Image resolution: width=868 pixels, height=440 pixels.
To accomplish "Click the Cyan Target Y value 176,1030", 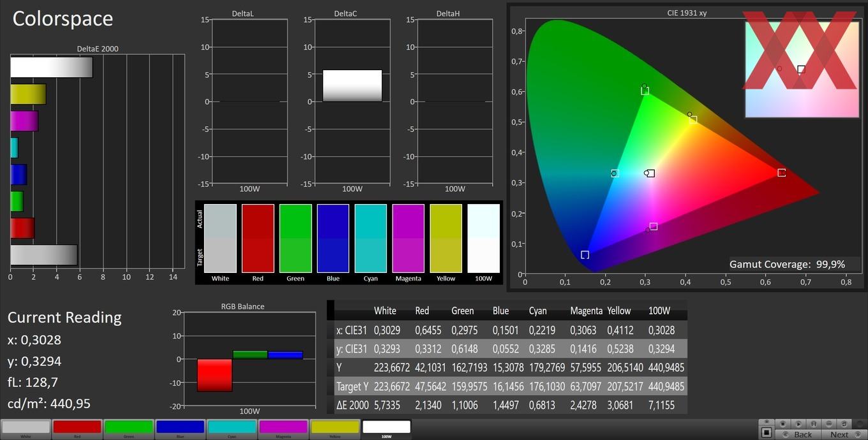I will 547,386.
